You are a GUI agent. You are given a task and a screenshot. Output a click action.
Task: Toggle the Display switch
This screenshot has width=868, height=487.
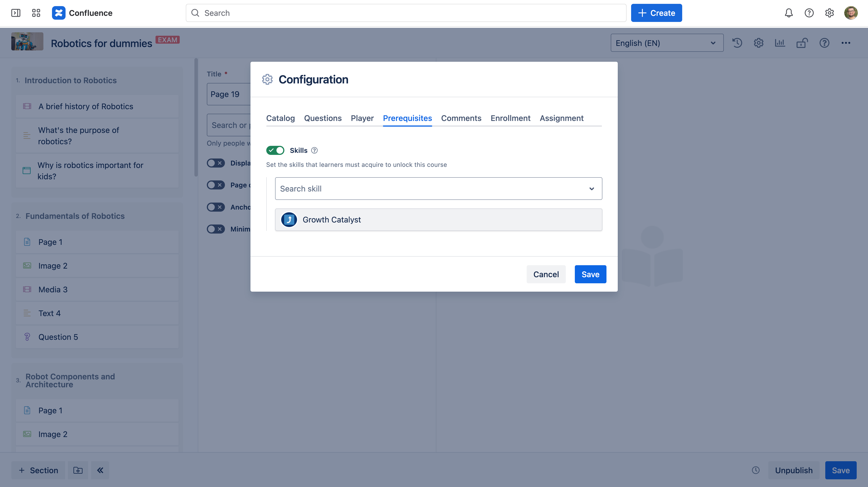point(216,163)
